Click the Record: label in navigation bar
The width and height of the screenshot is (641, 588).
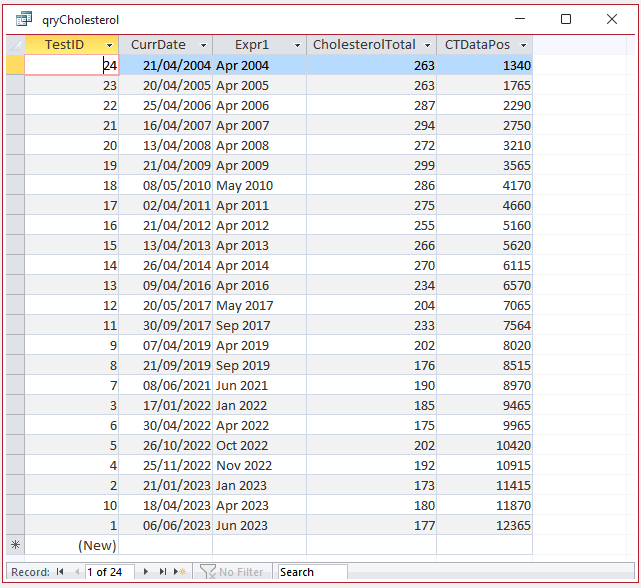[x=30, y=572]
